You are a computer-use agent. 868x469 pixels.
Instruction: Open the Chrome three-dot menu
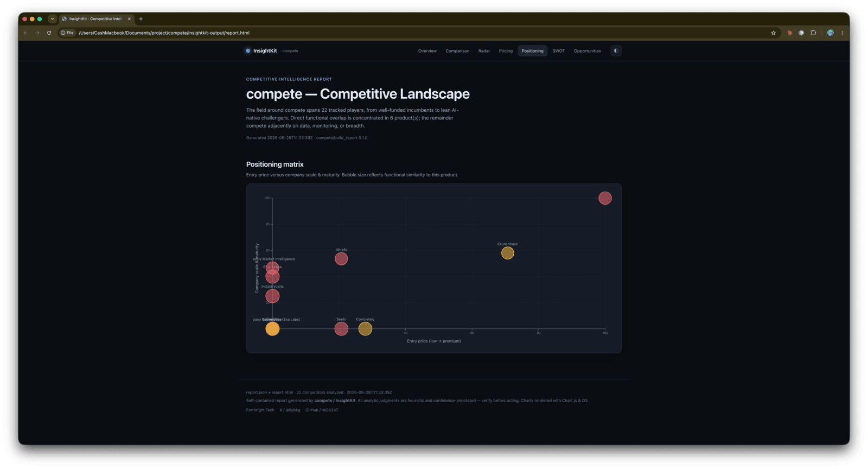(842, 33)
